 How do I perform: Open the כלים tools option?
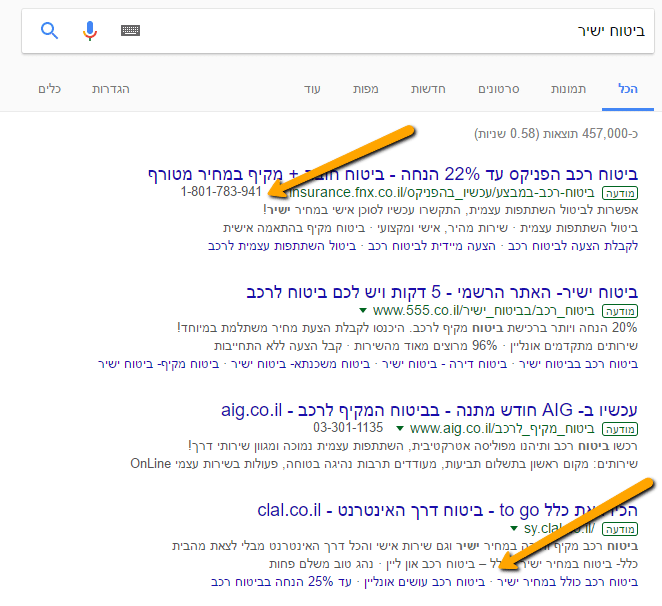[50, 89]
